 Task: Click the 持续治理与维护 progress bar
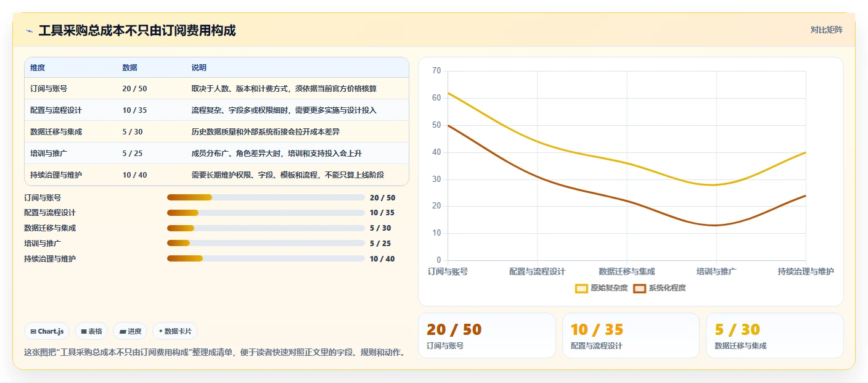click(x=266, y=259)
